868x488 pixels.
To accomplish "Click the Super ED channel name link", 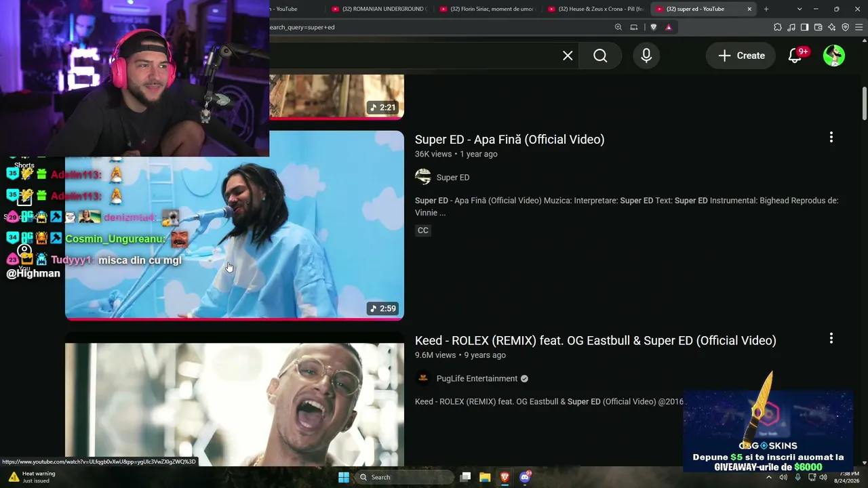I will [453, 178].
